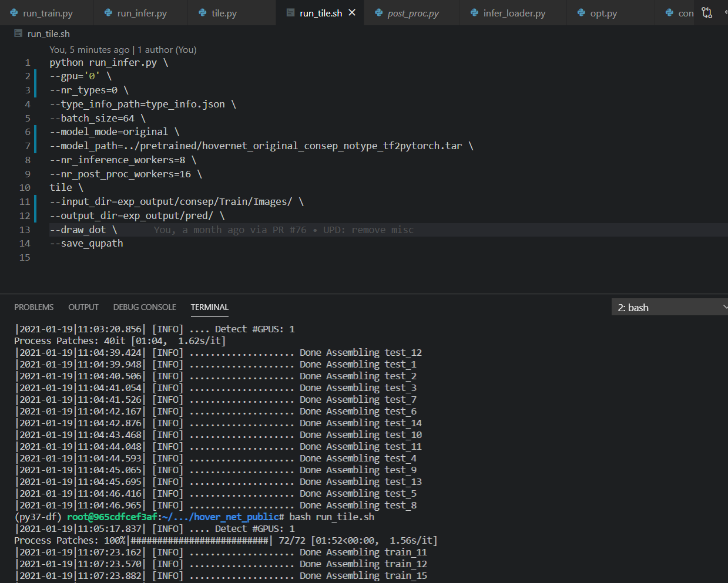
Task: Switch to the DEBUG CONSOLE tab
Action: tap(145, 307)
